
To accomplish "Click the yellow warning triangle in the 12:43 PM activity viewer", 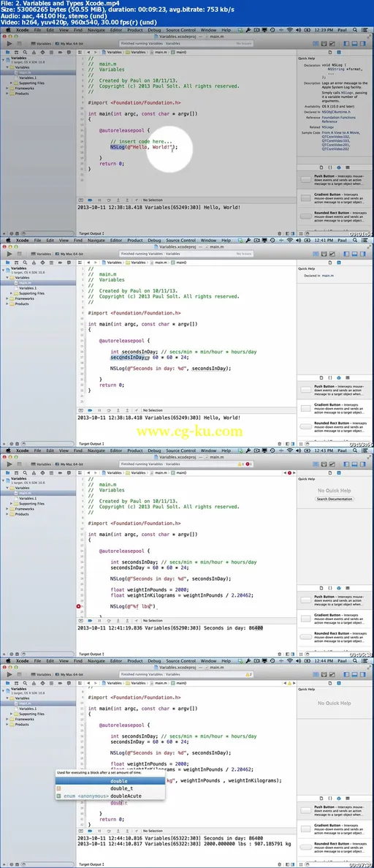I will pos(240,464).
